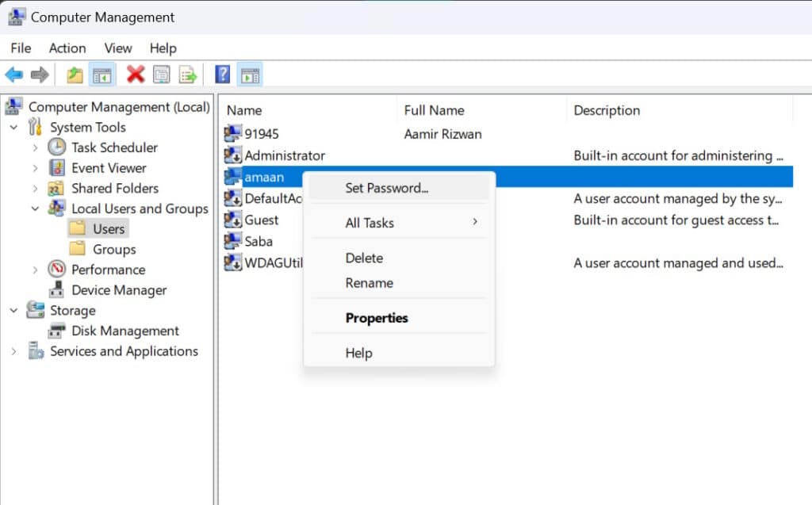Screen dimensions: 812x505
Task: Sort the list by the Description column header
Action: [607, 110]
